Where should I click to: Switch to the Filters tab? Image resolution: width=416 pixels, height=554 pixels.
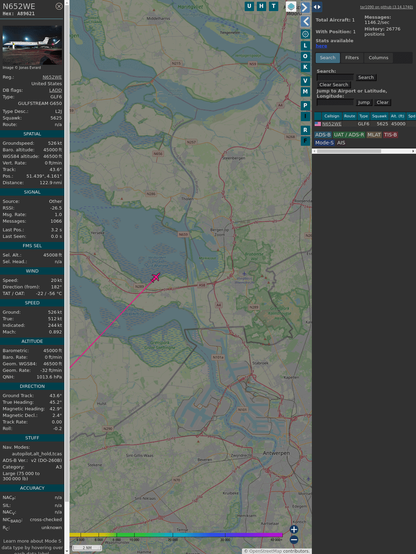point(352,58)
